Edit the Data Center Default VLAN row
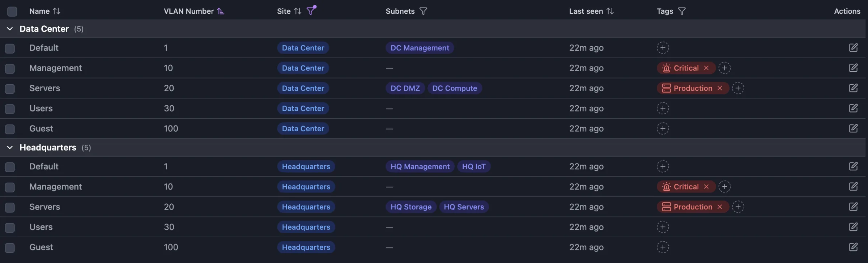The image size is (868, 263). pos(854,48)
